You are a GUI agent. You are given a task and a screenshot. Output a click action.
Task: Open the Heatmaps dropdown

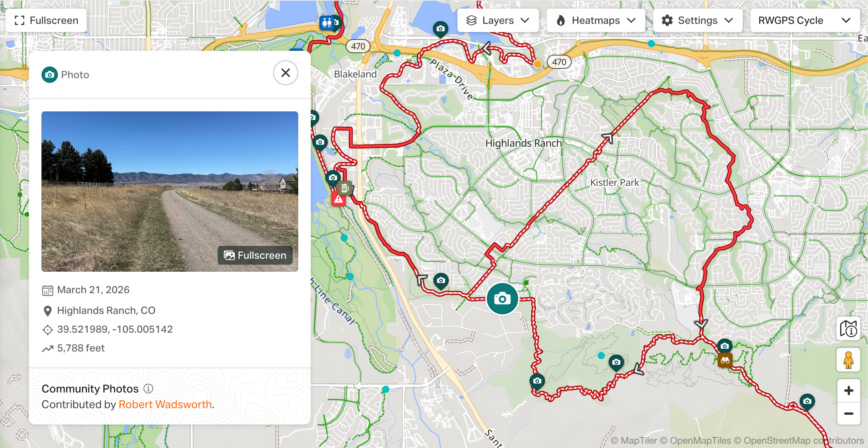(x=596, y=20)
